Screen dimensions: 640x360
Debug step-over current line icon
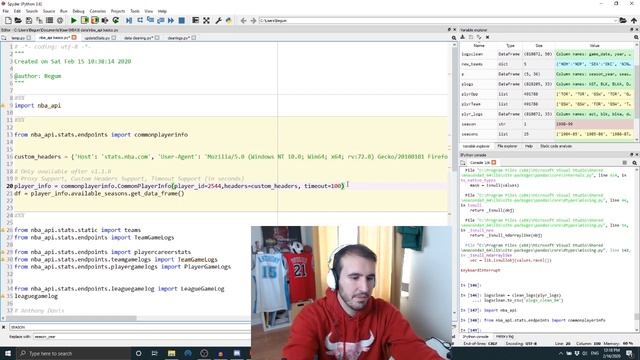(x=140, y=20)
